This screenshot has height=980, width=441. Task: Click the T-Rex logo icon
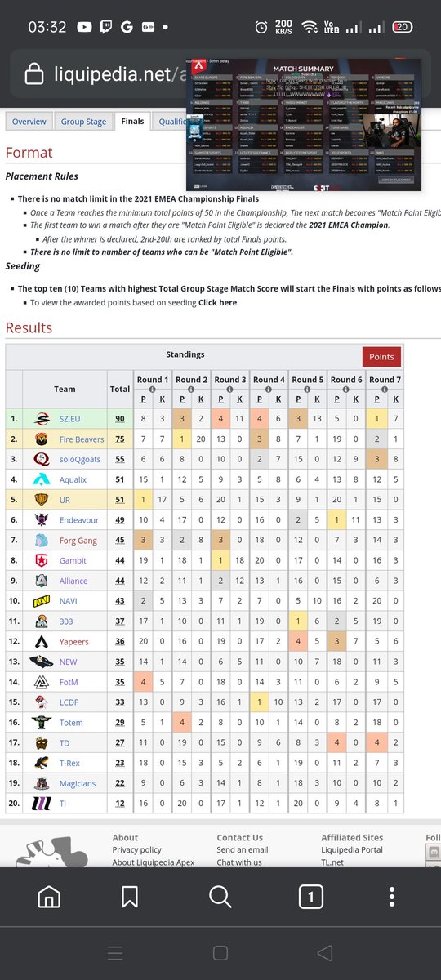click(42, 763)
